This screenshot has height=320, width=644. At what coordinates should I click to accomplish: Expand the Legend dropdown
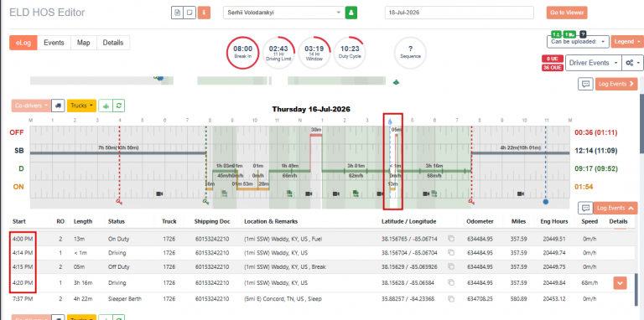tap(626, 41)
